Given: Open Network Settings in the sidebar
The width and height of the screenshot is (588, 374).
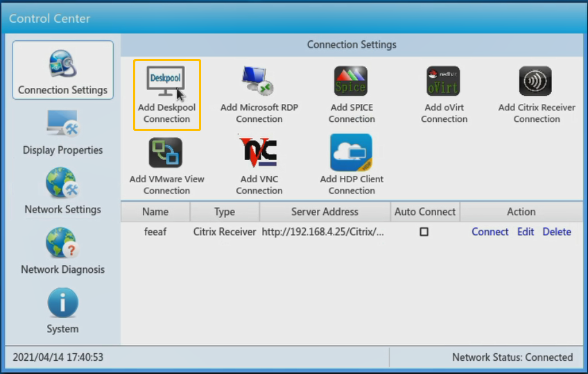Looking at the screenshot, I should pos(62,191).
